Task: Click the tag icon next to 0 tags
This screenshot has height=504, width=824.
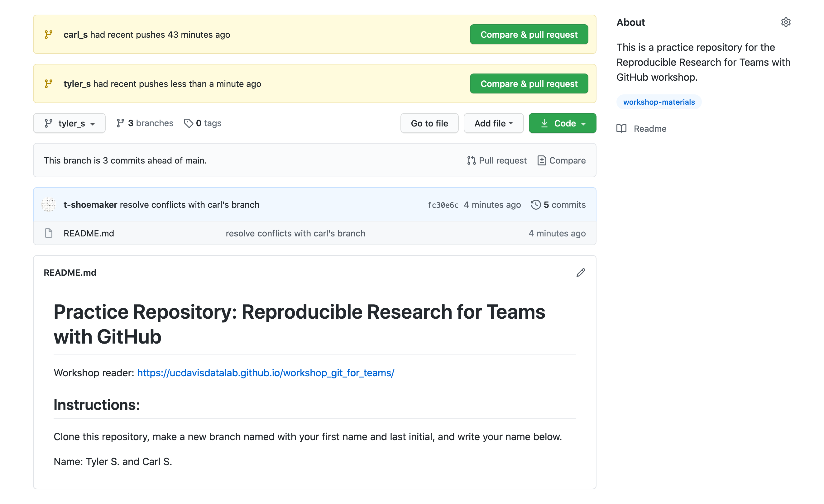Action: pos(189,123)
